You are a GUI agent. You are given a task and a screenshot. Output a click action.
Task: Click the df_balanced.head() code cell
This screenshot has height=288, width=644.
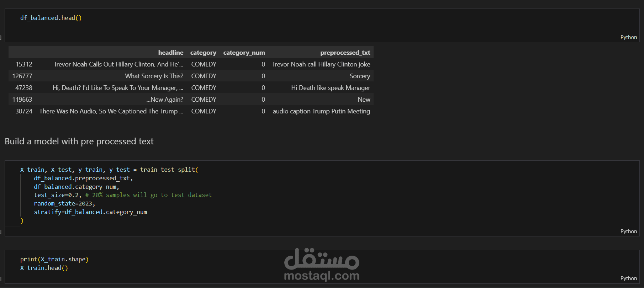(322, 26)
